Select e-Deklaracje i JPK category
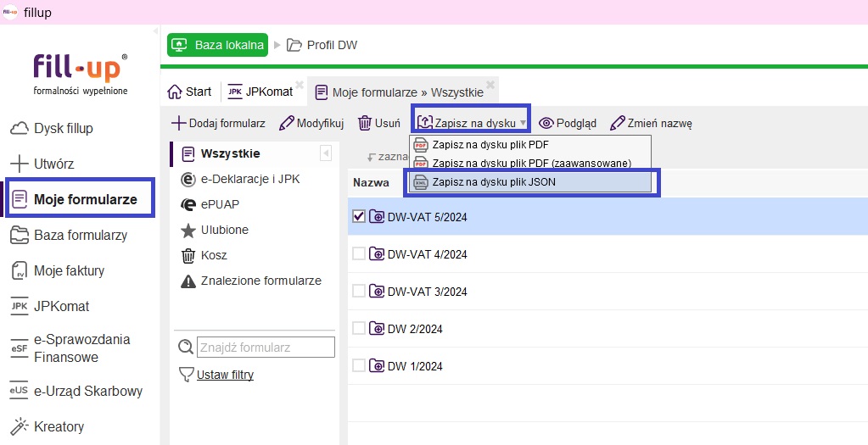The width and height of the screenshot is (868, 445). point(240,179)
